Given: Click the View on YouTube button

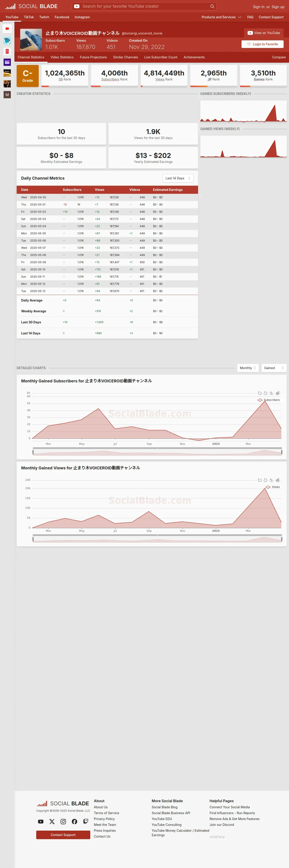Looking at the screenshot, I should [264, 33].
